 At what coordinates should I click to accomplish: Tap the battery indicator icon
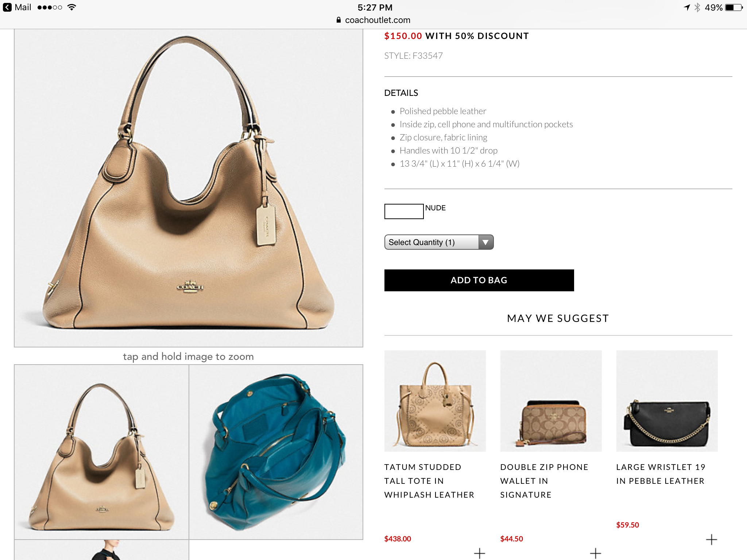(x=734, y=7)
